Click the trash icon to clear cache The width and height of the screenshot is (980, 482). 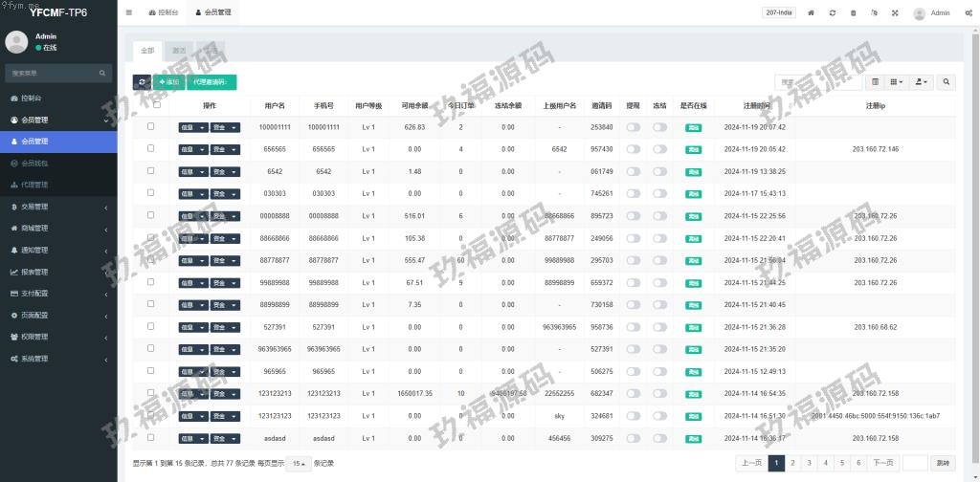pos(854,13)
